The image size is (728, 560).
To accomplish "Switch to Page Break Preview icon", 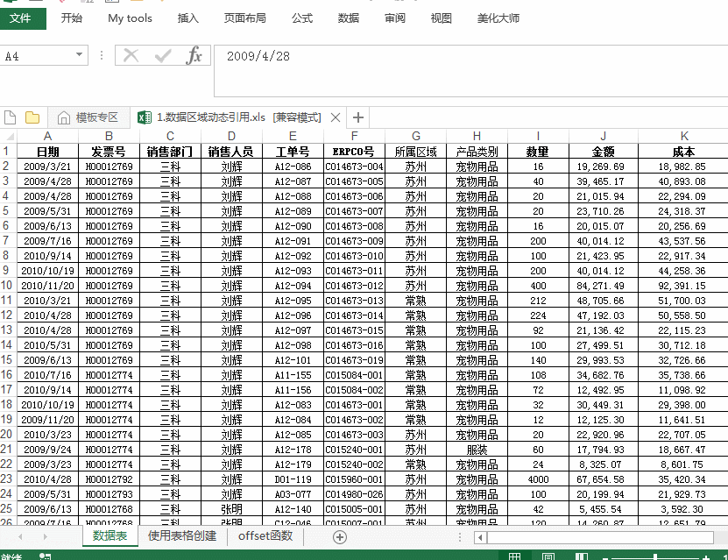I will (582, 556).
